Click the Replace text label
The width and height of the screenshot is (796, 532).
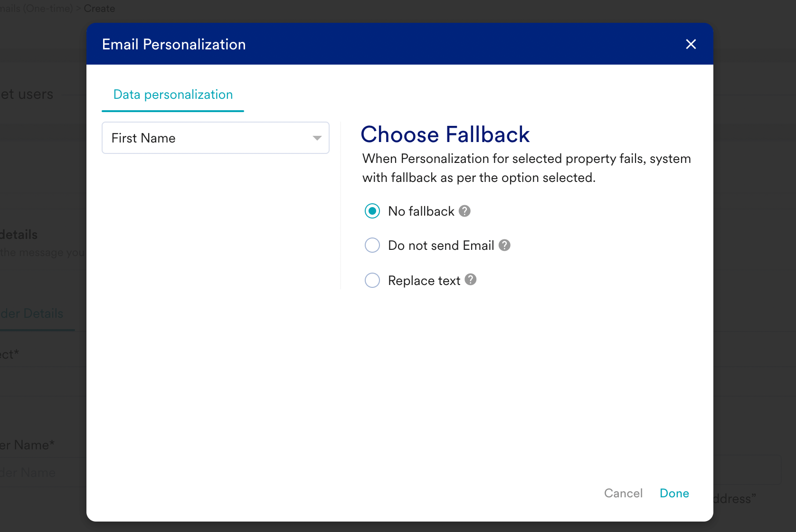(x=424, y=281)
